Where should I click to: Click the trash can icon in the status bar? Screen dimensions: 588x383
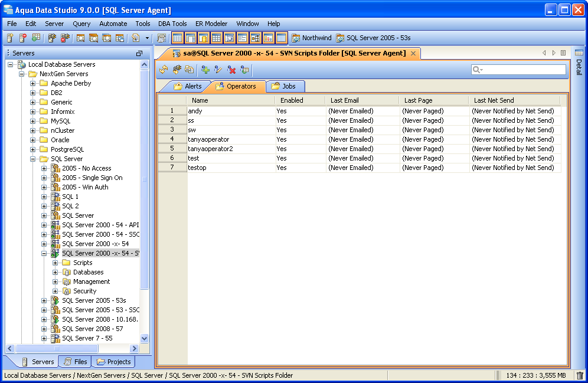tap(580, 375)
